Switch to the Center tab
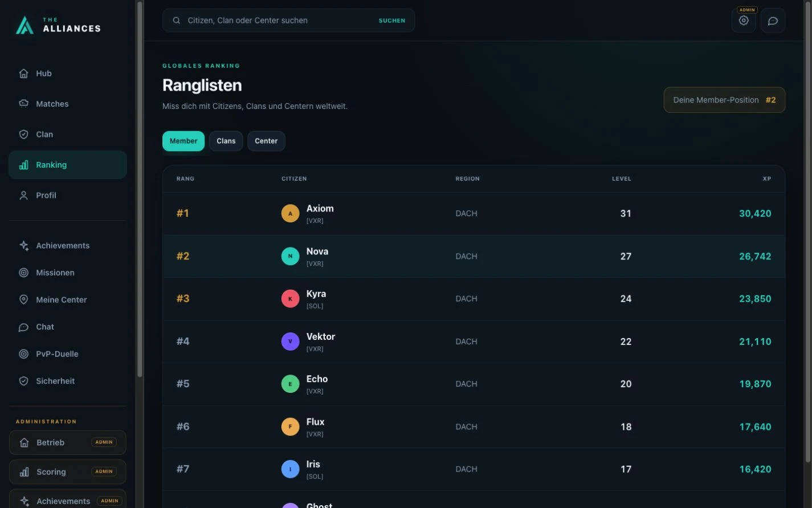 point(266,141)
